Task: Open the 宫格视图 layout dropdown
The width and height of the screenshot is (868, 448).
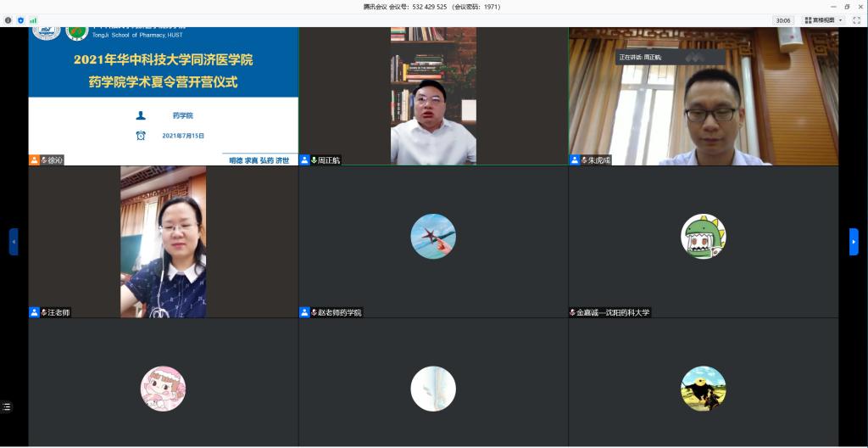Action: pyautogui.click(x=824, y=20)
